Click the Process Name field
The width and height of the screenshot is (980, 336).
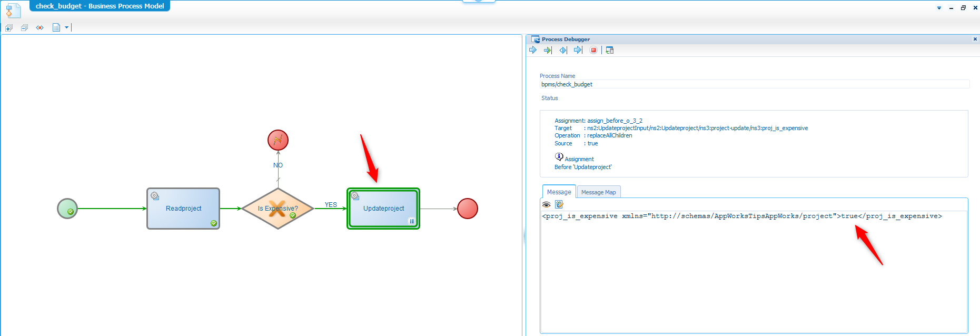click(754, 84)
